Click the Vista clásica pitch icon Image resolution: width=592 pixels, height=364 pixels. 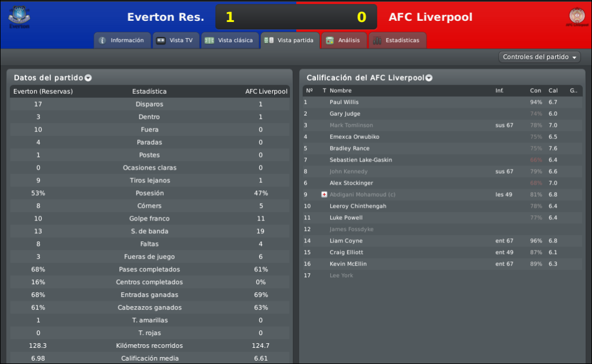point(209,41)
